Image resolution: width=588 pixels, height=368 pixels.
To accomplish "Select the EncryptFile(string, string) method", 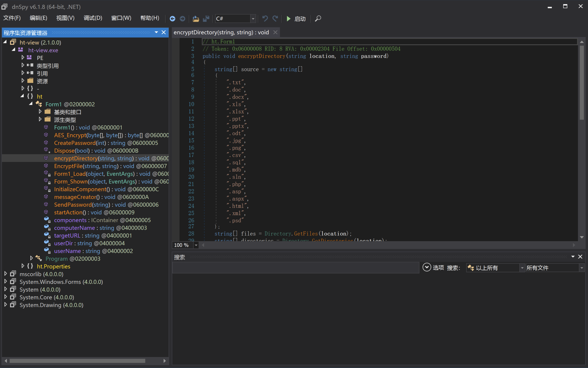I will coord(110,166).
